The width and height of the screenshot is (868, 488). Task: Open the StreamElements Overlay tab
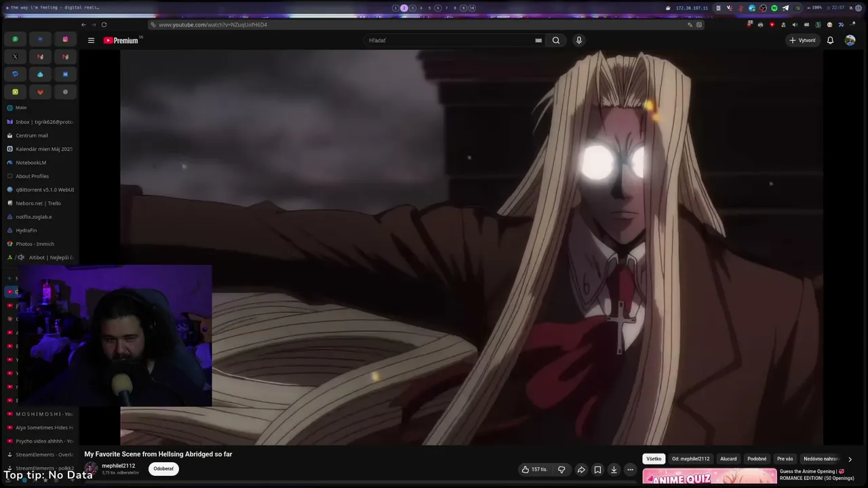tap(41, 455)
